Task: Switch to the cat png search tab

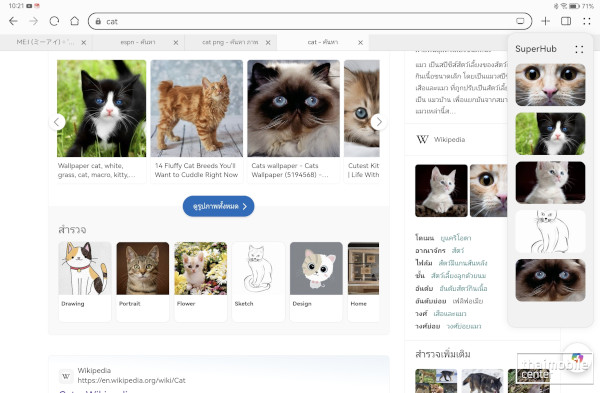Action: coord(230,42)
